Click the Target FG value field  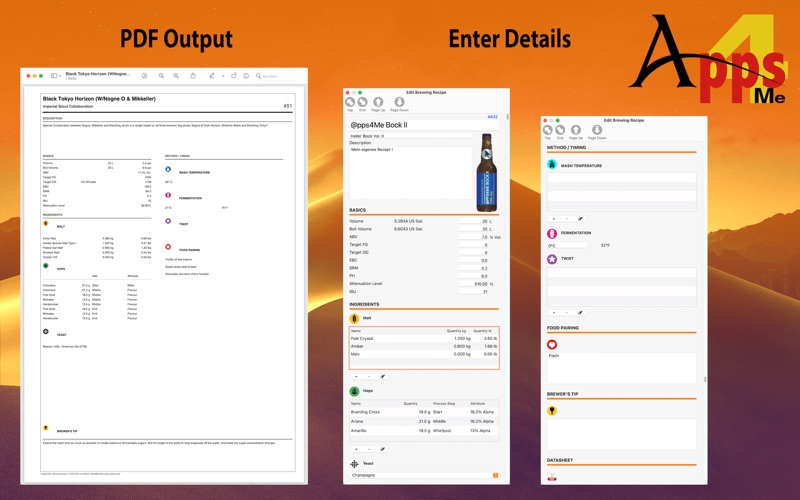pyautogui.click(x=473, y=245)
